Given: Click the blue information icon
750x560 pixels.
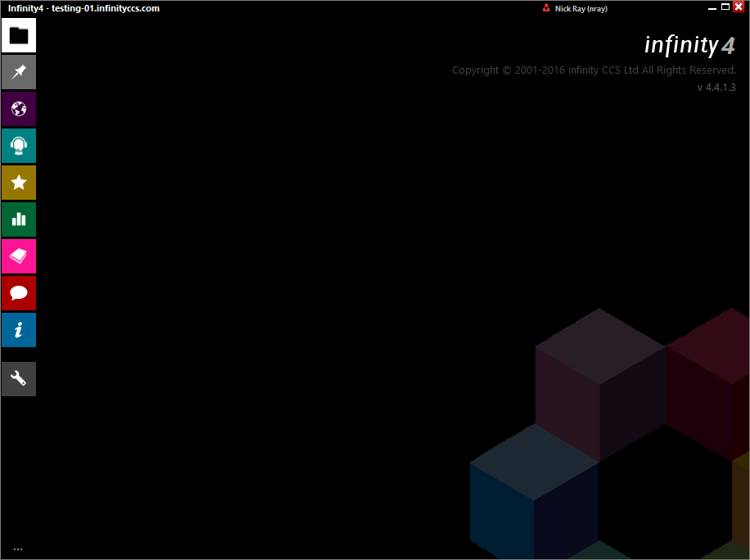Looking at the screenshot, I should click(19, 330).
